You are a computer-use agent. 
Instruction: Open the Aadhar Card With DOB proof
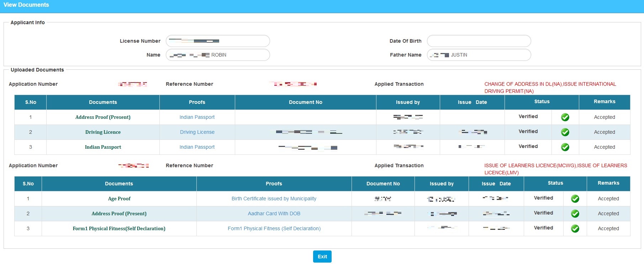pos(274,213)
